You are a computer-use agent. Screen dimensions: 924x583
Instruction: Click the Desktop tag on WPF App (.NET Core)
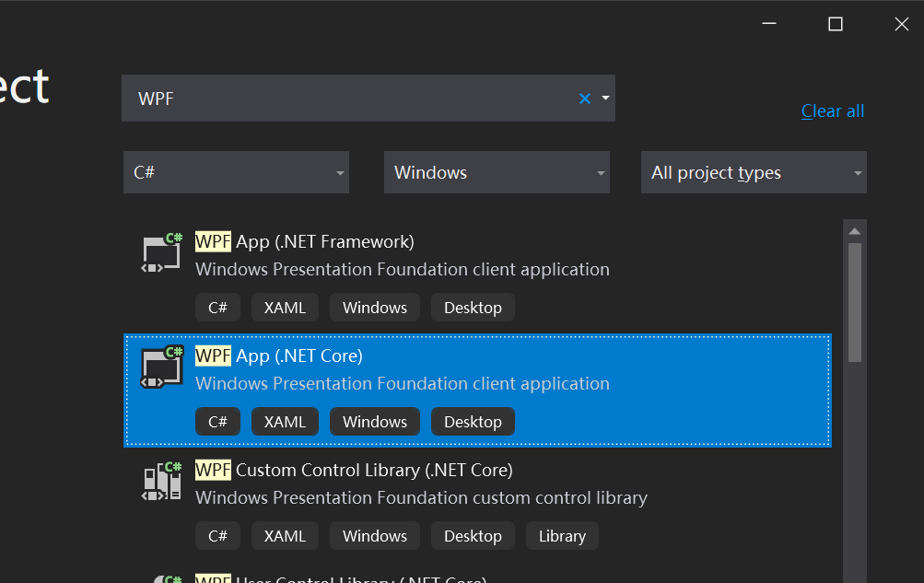473,422
